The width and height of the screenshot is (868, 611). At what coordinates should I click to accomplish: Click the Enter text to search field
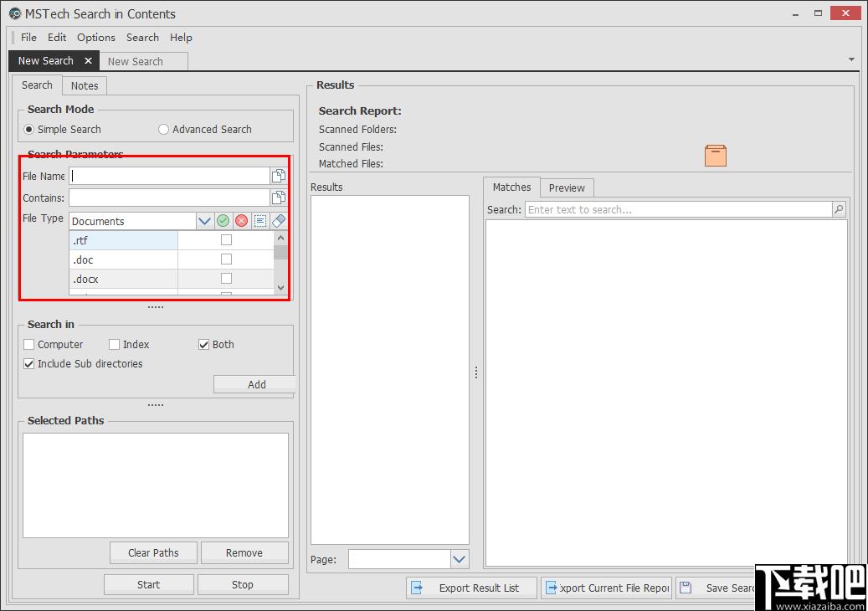(679, 209)
